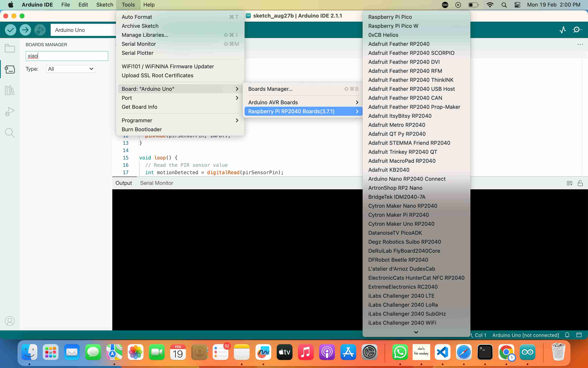Choose WiFi101 / WiFiNINA Firmware Updater
Viewport: 588px width, 368px height.
tap(180, 66)
